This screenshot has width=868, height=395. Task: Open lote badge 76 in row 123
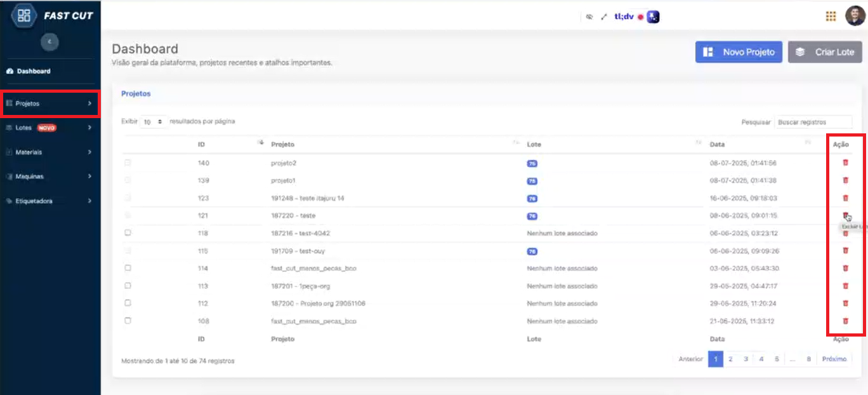[x=532, y=198]
